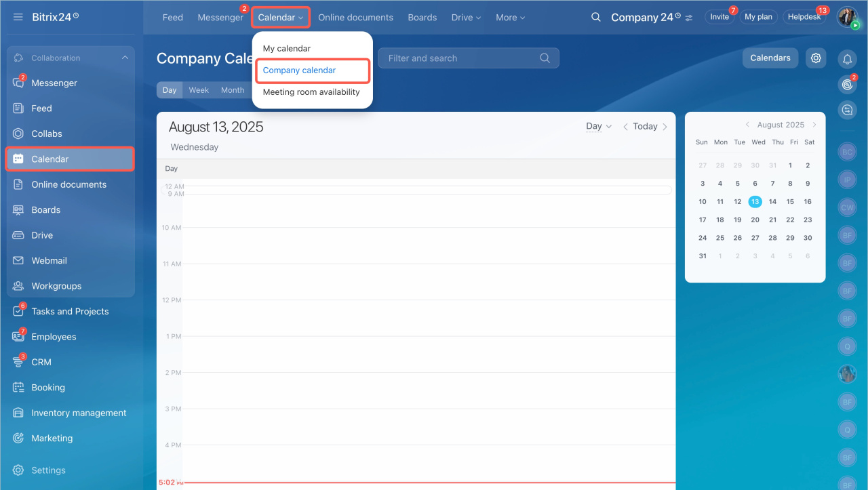The height and width of the screenshot is (490, 868).
Task: Click the Feed sidebar icon
Action: coord(18,108)
